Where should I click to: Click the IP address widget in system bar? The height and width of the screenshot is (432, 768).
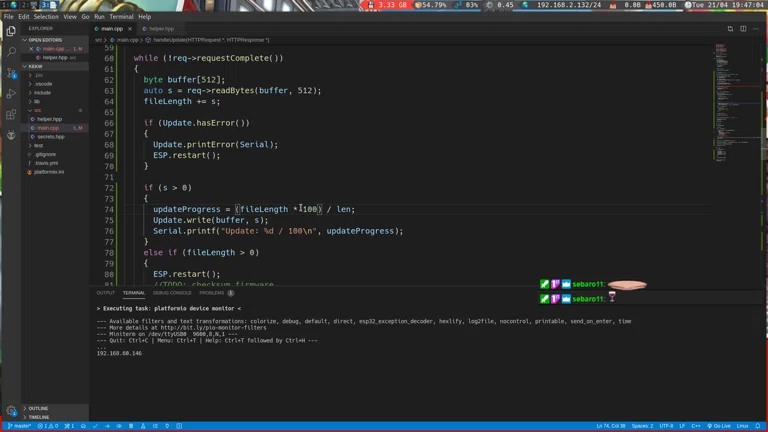pyautogui.click(x=563, y=5)
